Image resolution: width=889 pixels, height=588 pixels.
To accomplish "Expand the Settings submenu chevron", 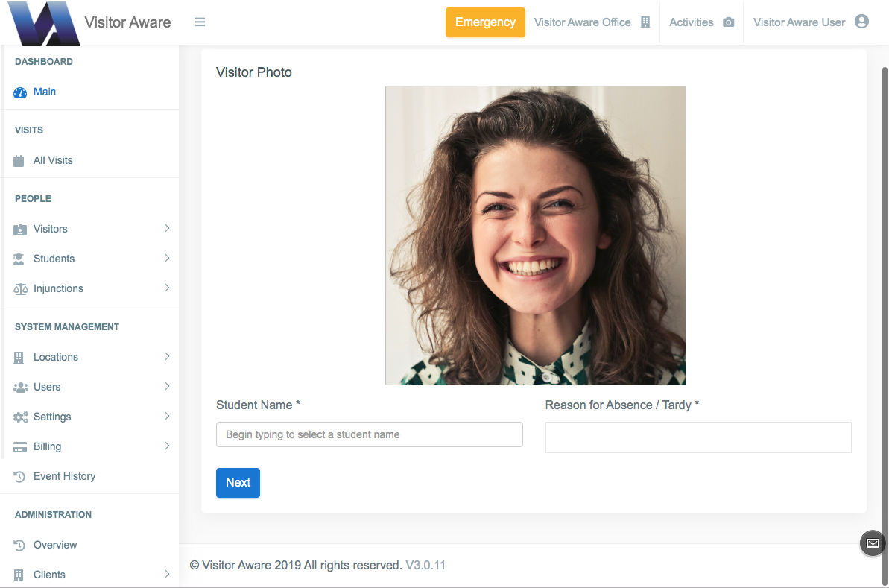I will pyautogui.click(x=167, y=416).
